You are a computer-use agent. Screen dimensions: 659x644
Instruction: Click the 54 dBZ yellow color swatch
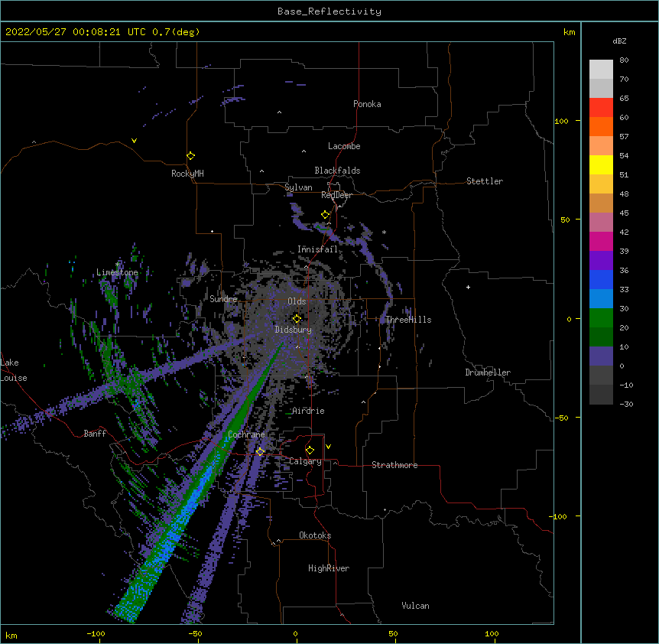pyautogui.click(x=601, y=164)
